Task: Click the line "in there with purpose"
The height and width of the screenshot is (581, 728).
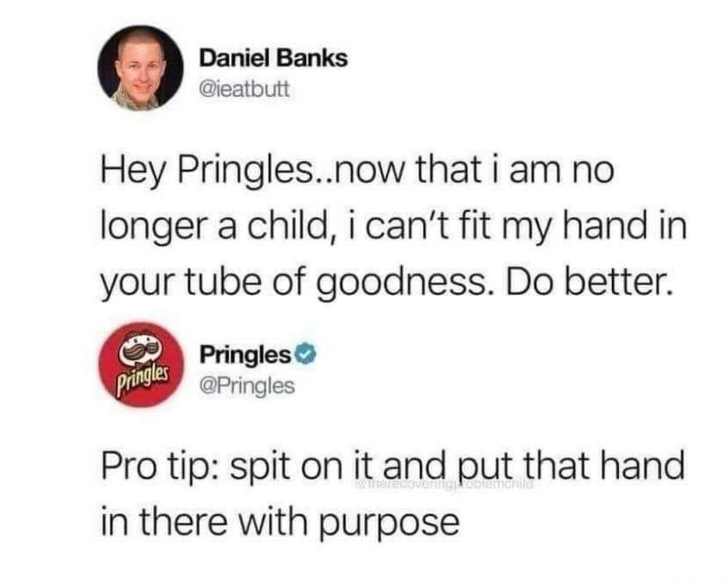Action: (x=279, y=522)
